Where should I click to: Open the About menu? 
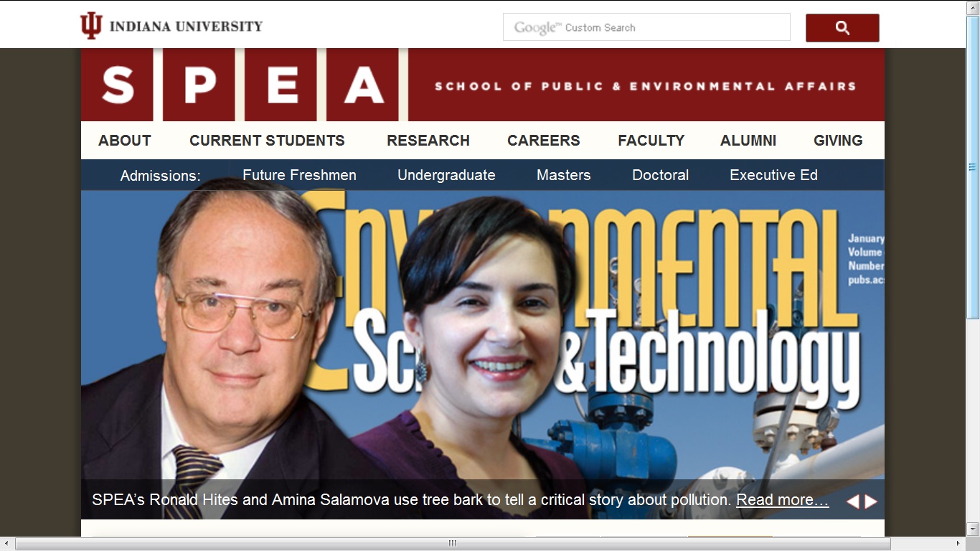[x=125, y=141]
